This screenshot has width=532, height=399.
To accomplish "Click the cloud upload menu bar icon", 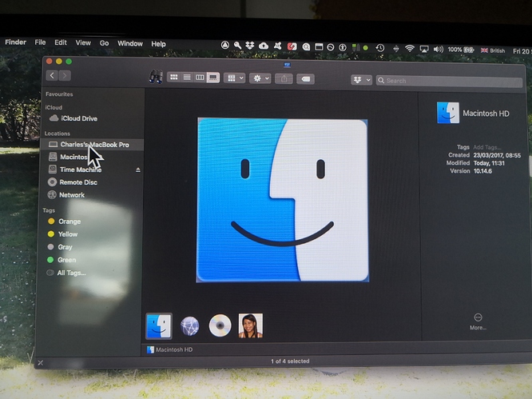I will (x=264, y=46).
